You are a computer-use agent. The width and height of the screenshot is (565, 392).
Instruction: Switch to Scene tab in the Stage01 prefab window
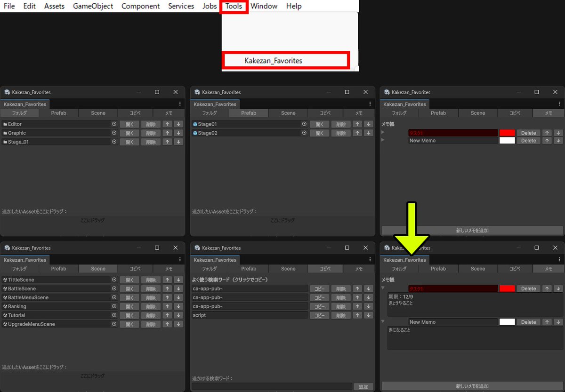(288, 113)
